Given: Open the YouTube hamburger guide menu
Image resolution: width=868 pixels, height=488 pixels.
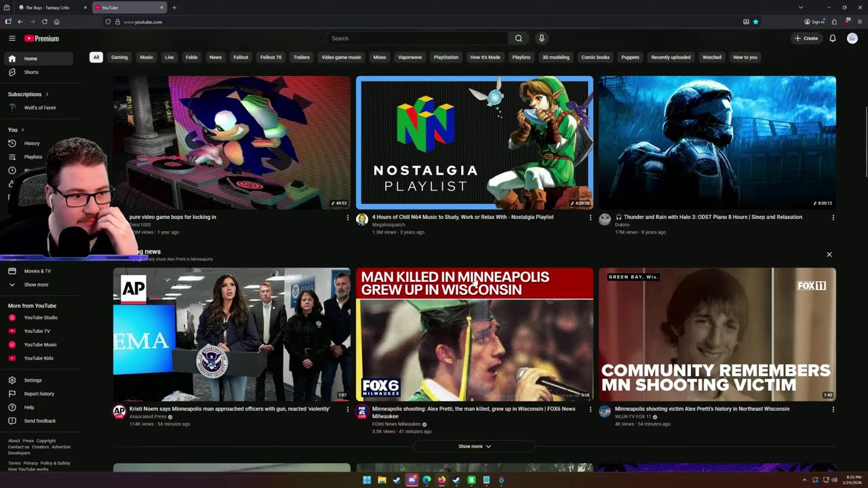Looking at the screenshot, I should click(12, 39).
